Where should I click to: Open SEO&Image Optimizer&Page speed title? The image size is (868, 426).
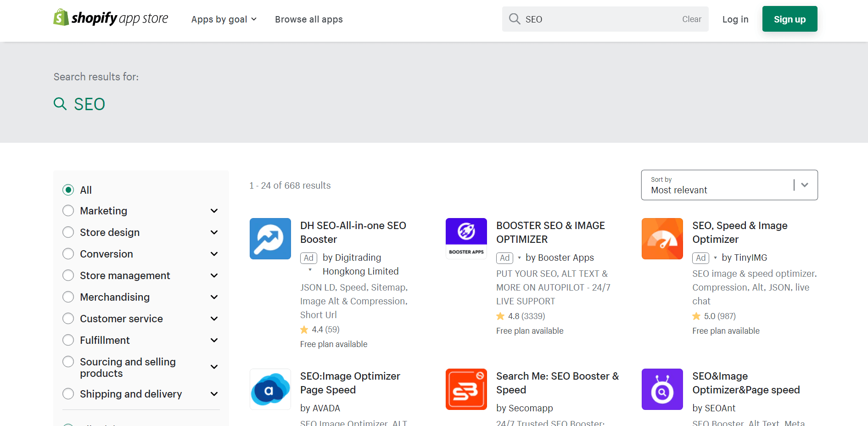pos(746,383)
